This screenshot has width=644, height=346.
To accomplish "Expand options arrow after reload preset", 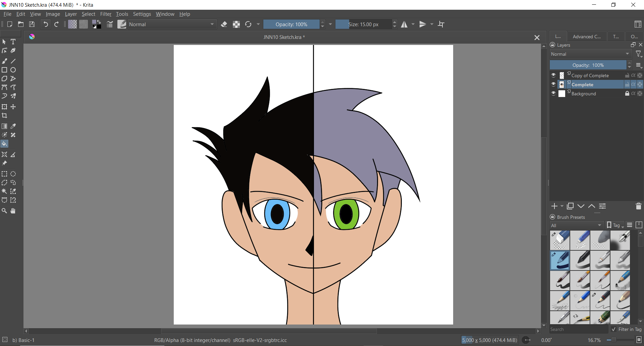I will pos(258,24).
